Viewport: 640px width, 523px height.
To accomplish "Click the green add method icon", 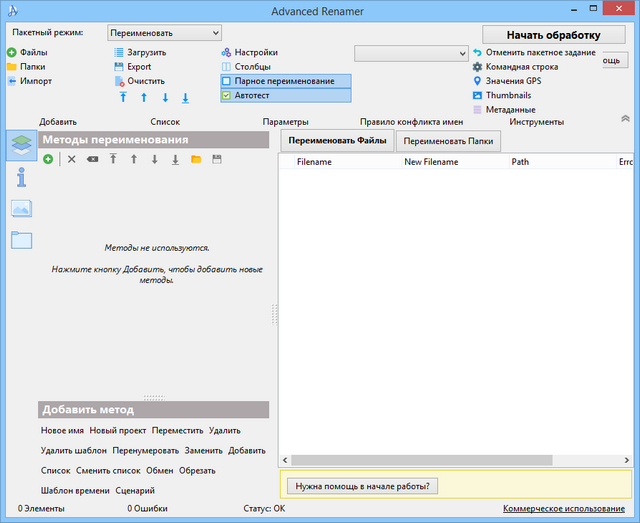I will [47, 159].
